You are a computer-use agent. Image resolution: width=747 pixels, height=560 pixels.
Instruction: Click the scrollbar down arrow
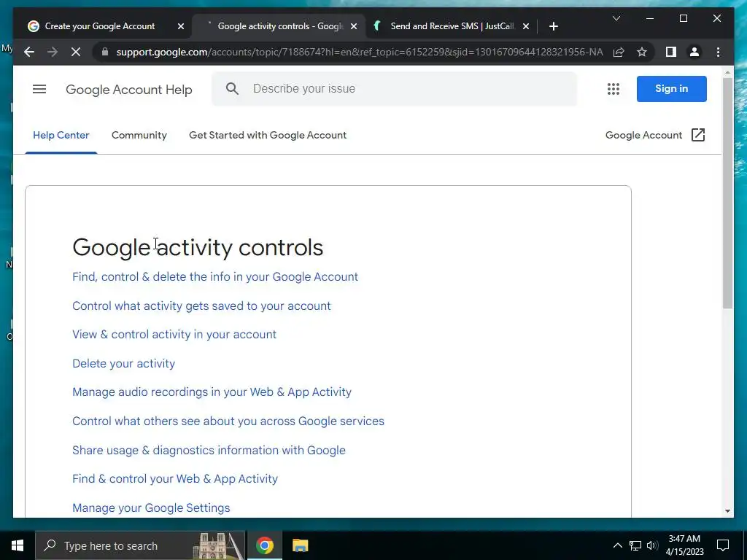tap(727, 511)
